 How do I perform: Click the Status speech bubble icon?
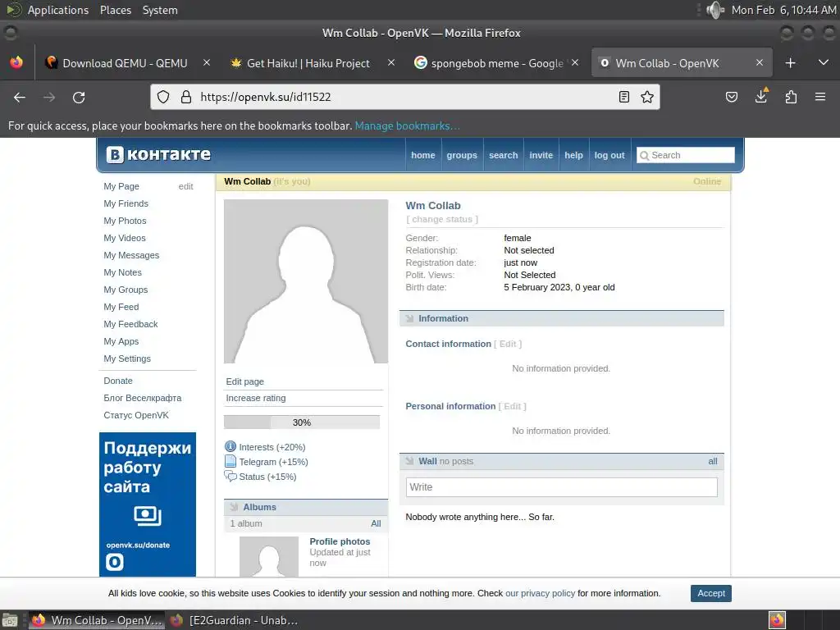pyautogui.click(x=231, y=477)
